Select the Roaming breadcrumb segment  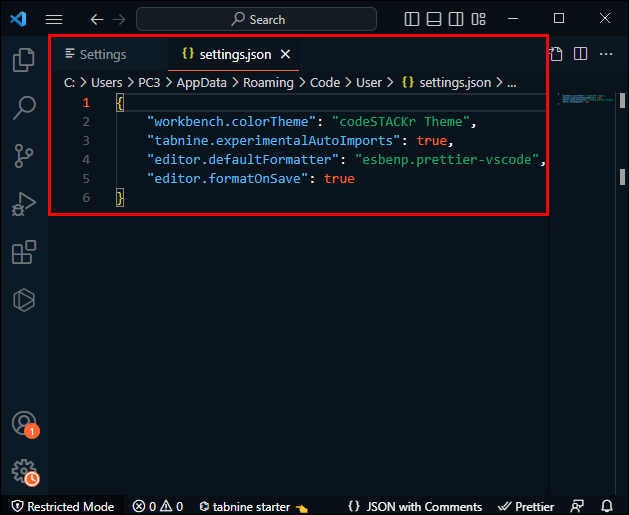click(268, 83)
